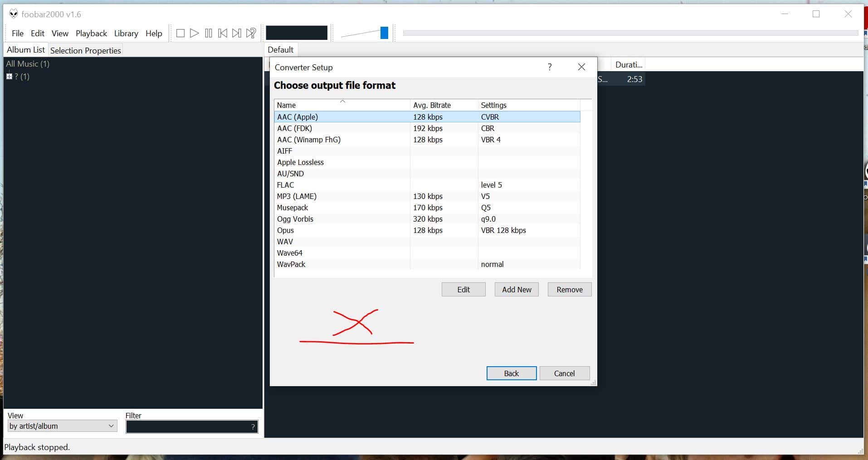This screenshot has width=868, height=460.
Task: Select the Apple Lossless format row
Action: 427,162
